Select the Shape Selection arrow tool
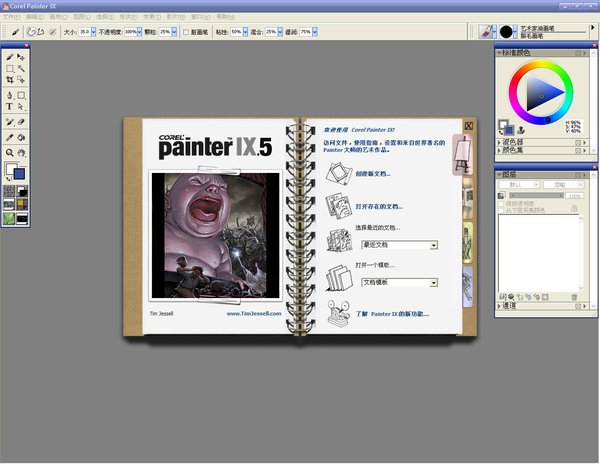 point(21,106)
